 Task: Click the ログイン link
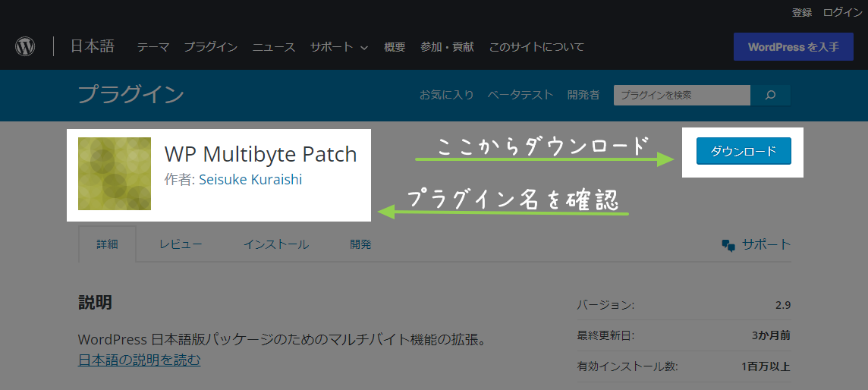pyautogui.click(x=842, y=12)
